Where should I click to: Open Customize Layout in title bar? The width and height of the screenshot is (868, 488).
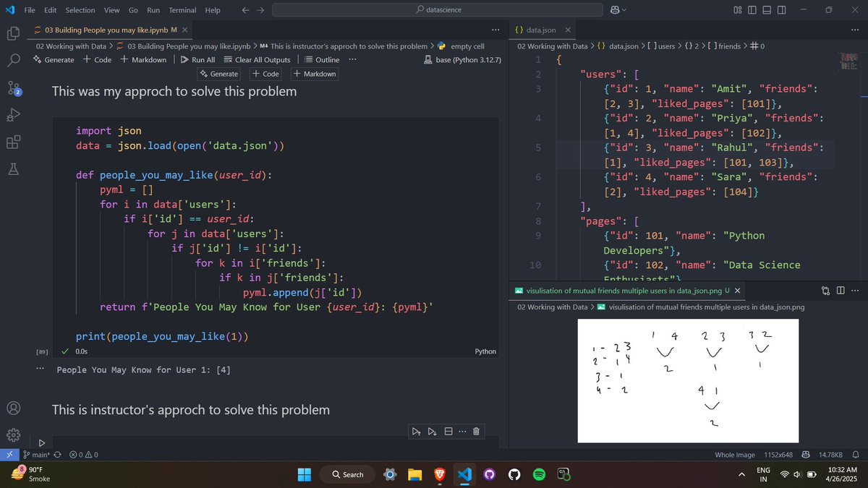coord(738,10)
